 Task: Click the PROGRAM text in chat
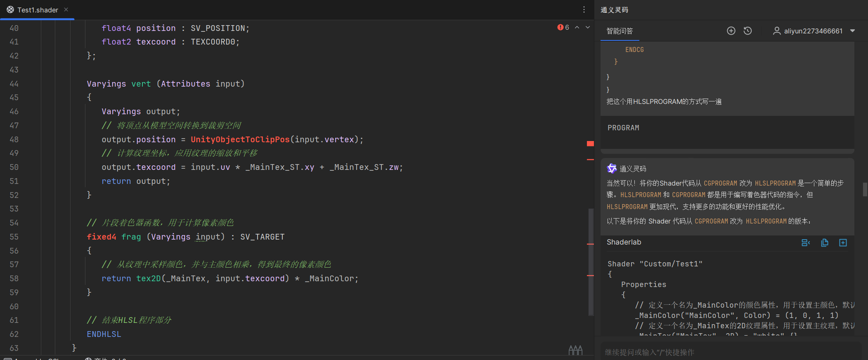click(623, 128)
